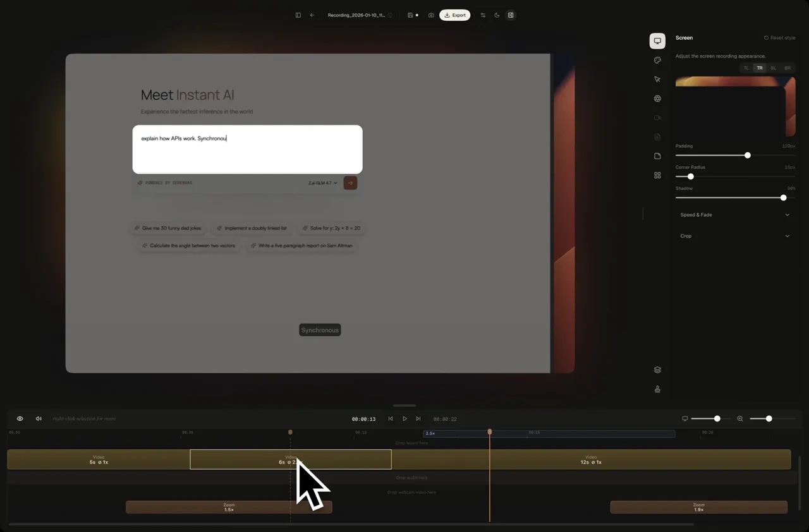Open the layers stack icon
Screen dimensions: 809x532
pos(657,370)
